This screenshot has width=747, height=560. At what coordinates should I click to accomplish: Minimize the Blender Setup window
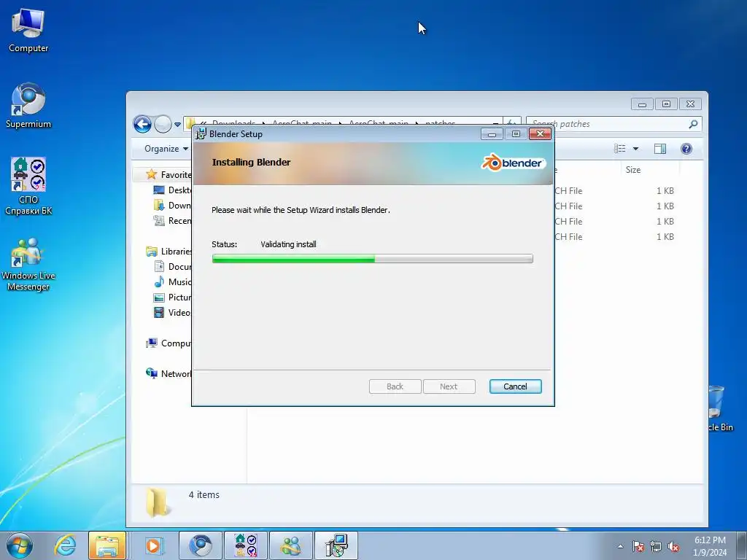click(492, 134)
